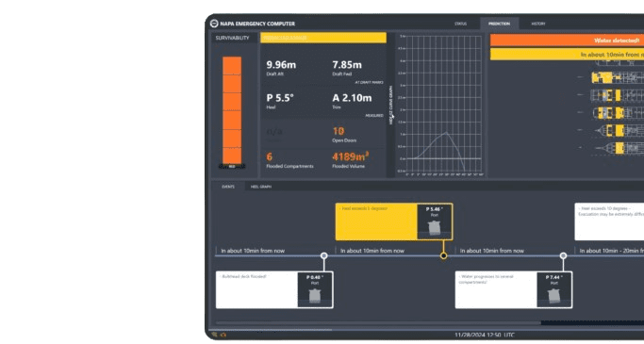
Task: Open the yellow heel exceeds 5 degrees event card
Action: coord(394,221)
